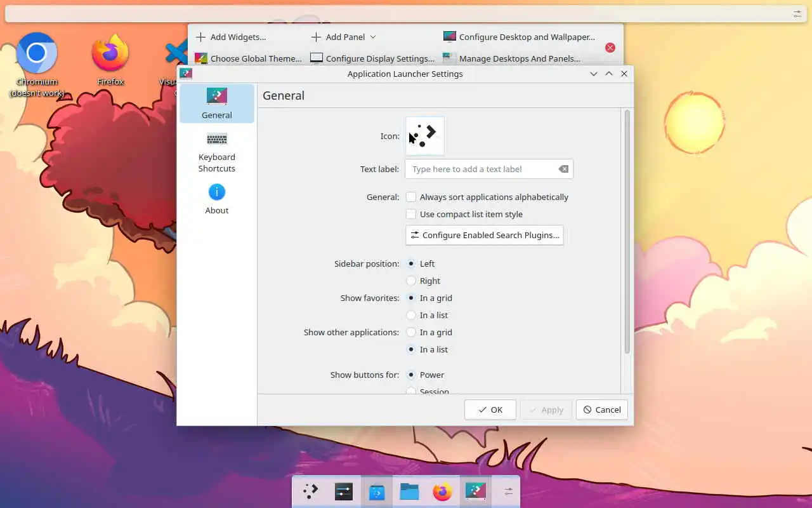Click the top panel configure icon
This screenshot has height=508, width=812.
coord(797,13)
